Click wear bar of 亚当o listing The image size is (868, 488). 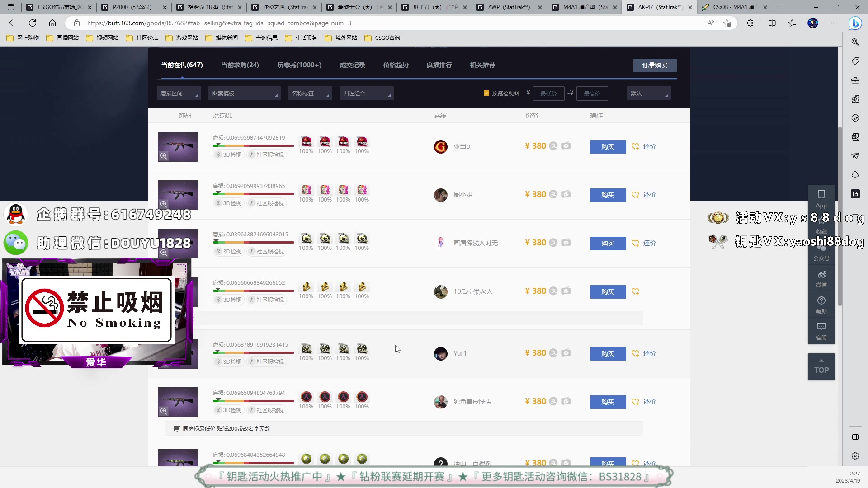click(x=253, y=145)
